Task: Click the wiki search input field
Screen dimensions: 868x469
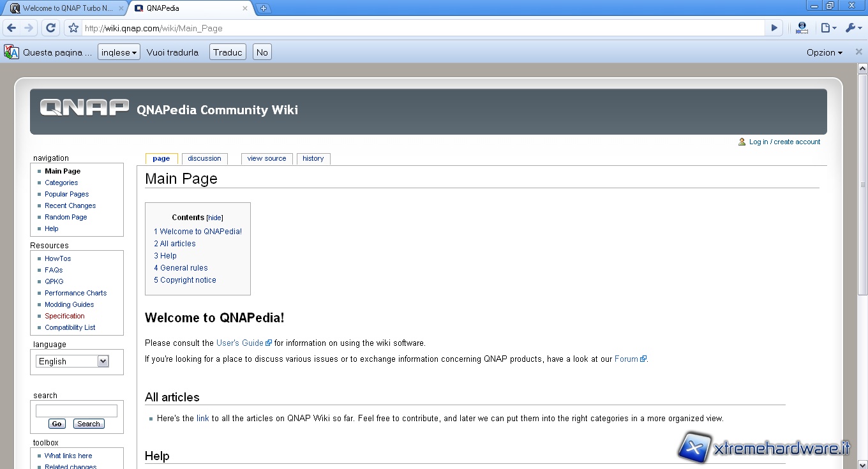Action: click(76, 411)
